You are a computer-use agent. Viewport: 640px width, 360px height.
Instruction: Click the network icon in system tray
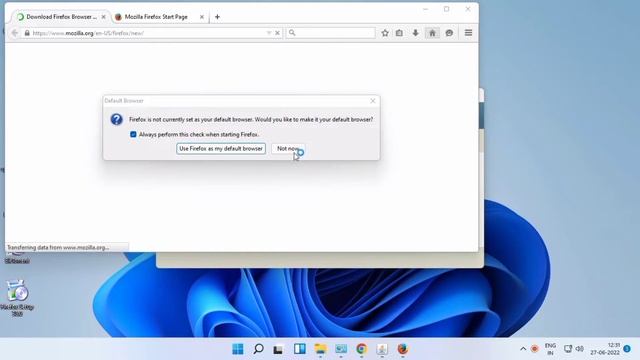coord(568,349)
